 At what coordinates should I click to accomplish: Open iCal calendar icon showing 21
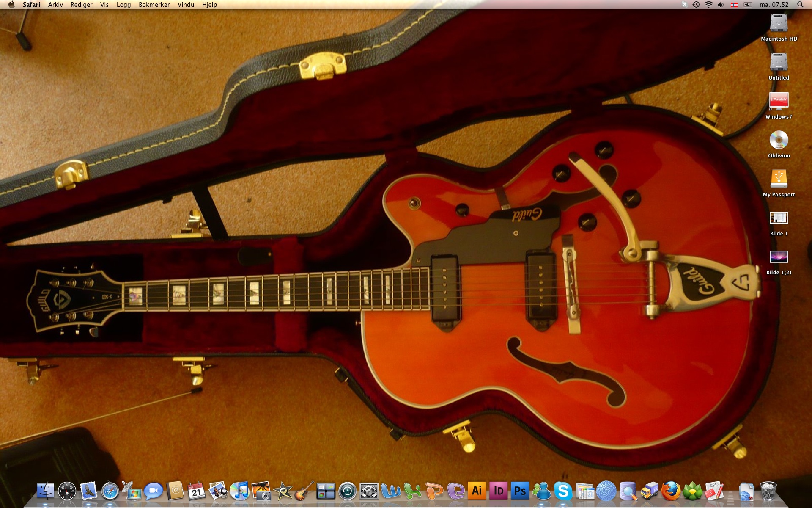coord(196,491)
